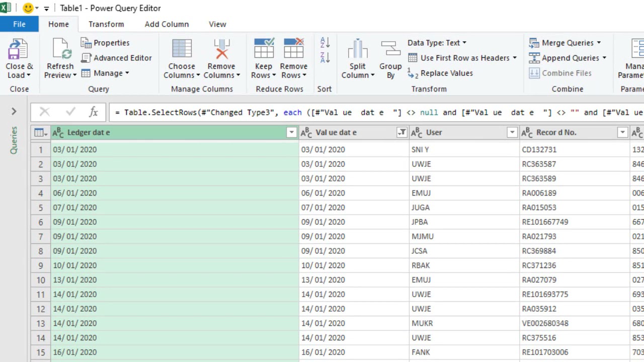
Task: Open Ledger date column filter dropdown
Action: click(291, 132)
